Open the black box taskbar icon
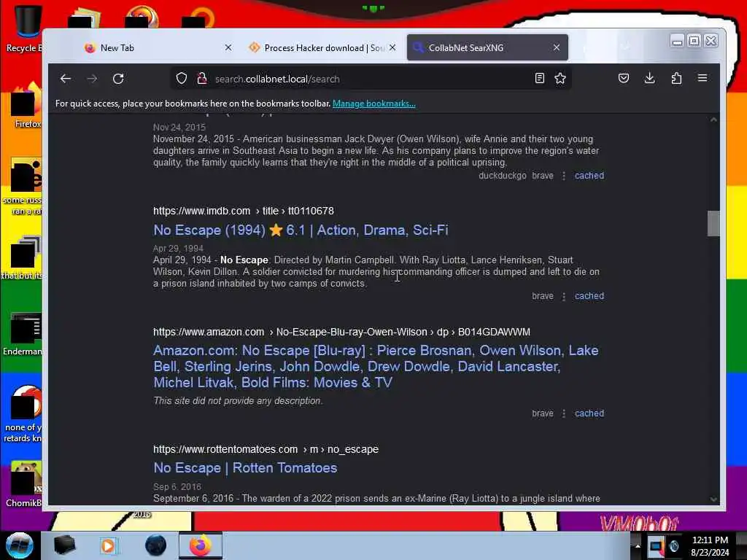The width and height of the screenshot is (747, 560). coord(64,545)
